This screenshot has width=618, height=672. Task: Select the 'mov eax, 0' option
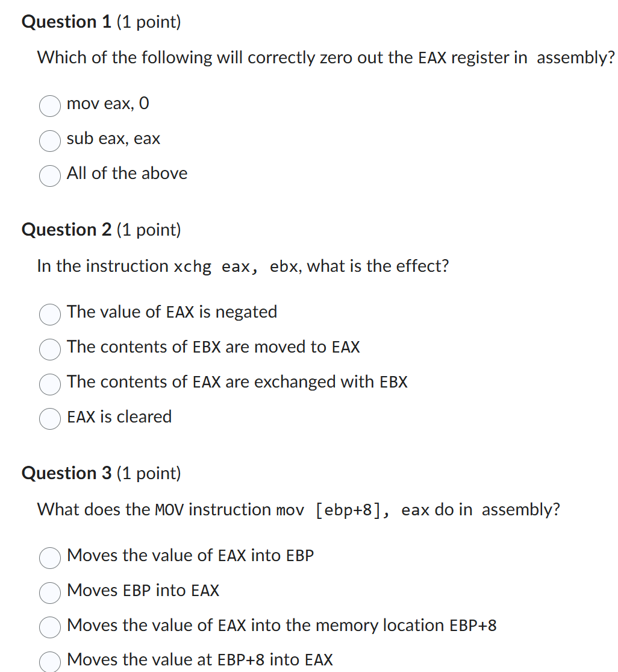tap(49, 106)
